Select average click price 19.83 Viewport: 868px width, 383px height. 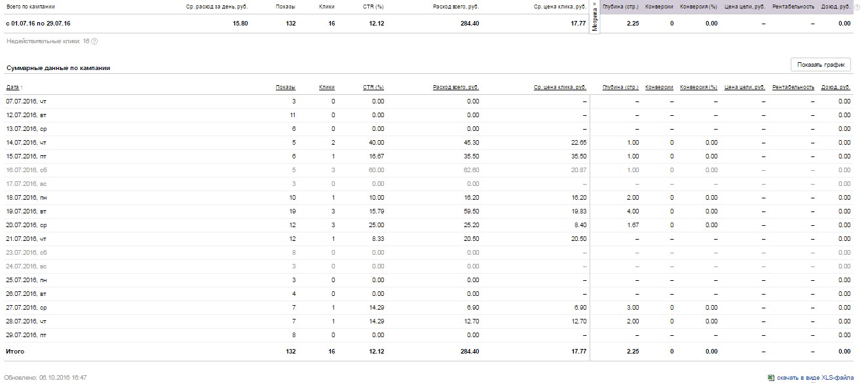point(578,211)
